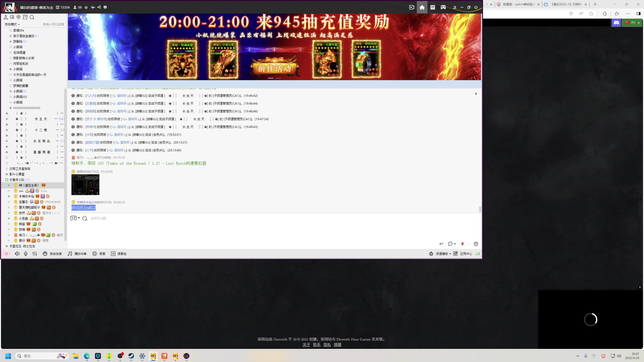The height and width of the screenshot is (362, 644).
Task: Expand the 我不是铁血猪白 channel
Action: coord(10,36)
